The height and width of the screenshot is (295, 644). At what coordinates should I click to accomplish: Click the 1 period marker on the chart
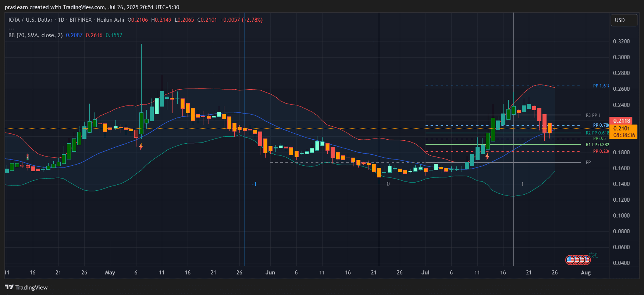[522, 184]
